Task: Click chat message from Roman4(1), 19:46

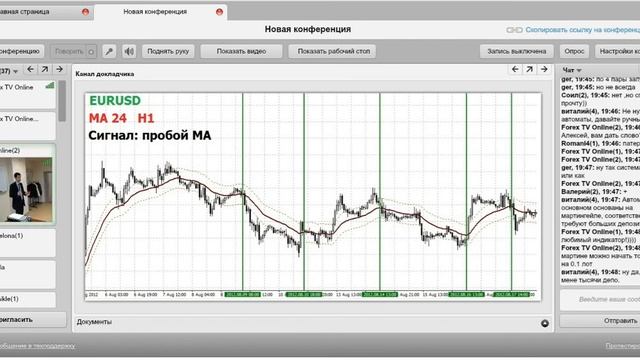Action: [x=600, y=144]
